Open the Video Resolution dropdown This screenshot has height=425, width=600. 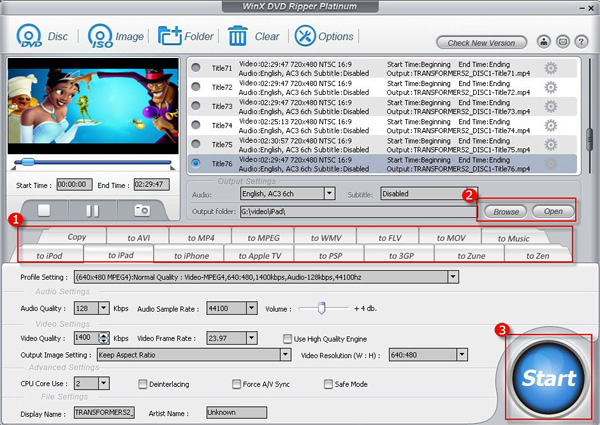pos(462,355)
